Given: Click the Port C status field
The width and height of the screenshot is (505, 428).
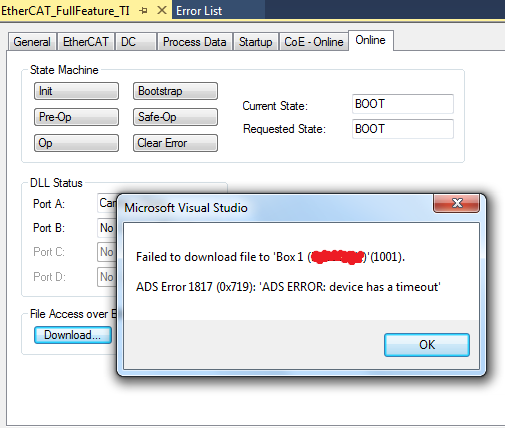Looking at the screenshot, I should pyautogui.click(x=107, y=252).
